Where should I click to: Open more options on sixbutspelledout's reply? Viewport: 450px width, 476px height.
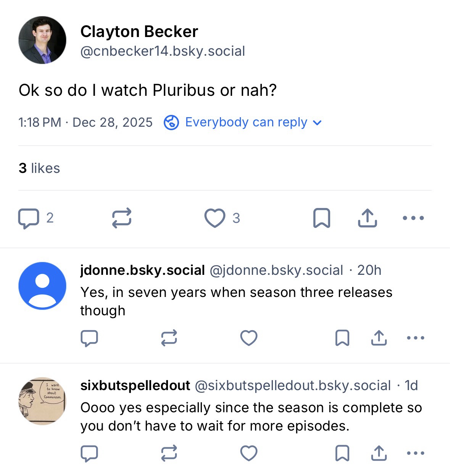point(416,453)
